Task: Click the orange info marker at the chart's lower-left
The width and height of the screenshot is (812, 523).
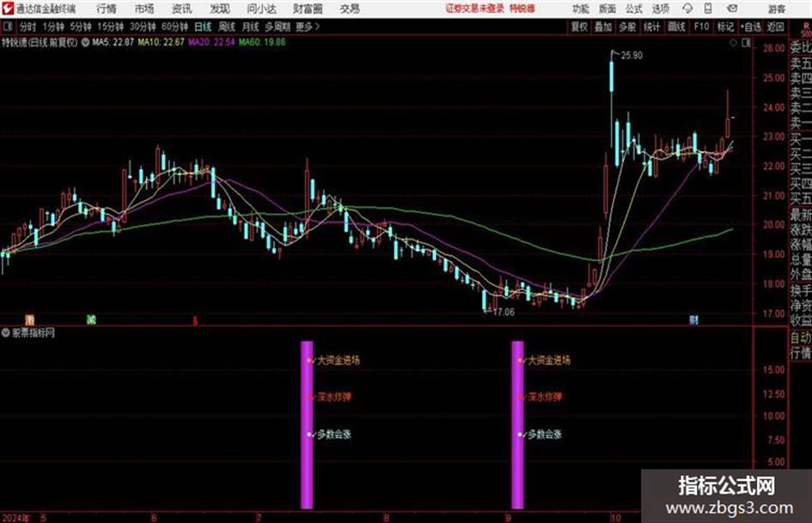Action: [30, 319]
